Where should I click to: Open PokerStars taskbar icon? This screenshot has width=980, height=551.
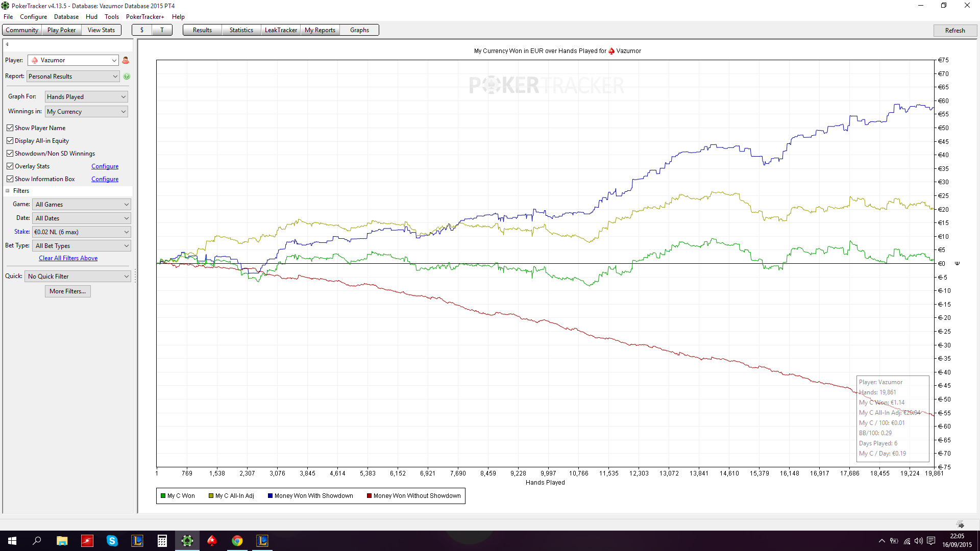(212, 541)
